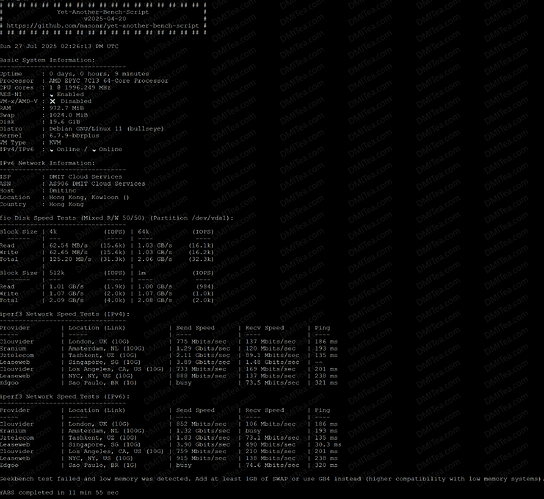Screen dimensions: 544x499
Task: Click the version string v2025-04-20
Action: tap(105, 19)
